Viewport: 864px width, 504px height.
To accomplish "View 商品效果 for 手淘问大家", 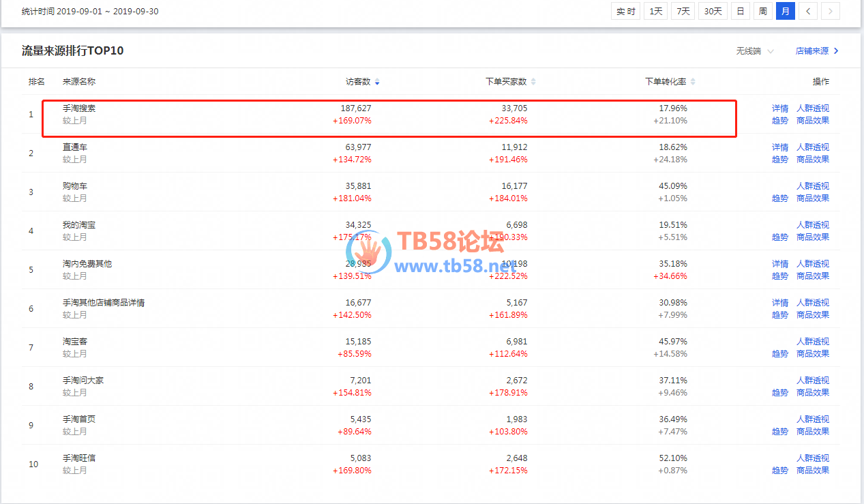I will pyautogui.click(x=813, y=393).
